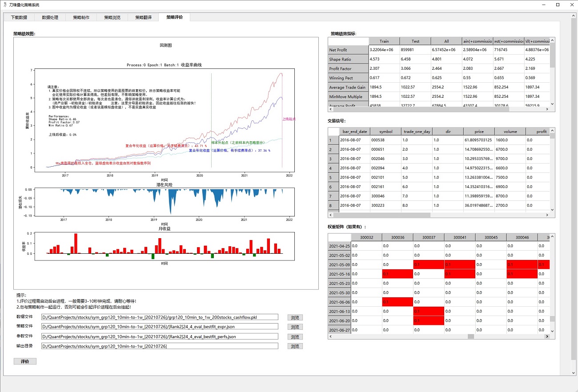
Task: Click signals table horizontal scrollbar thumb
Action: (381, 215)
